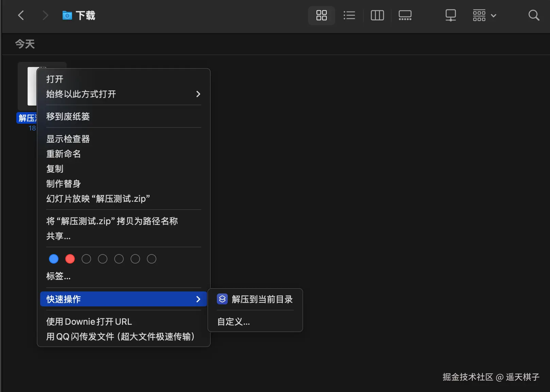Select 幻灯片放映 “解压测试.zip”
The image size is (550, 392).
click(123, 199)
